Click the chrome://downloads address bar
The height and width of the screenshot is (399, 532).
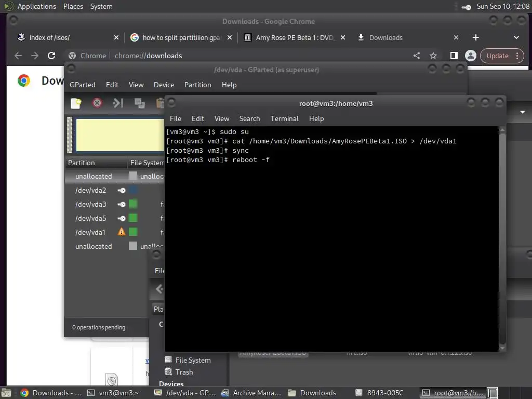[237, 56]
